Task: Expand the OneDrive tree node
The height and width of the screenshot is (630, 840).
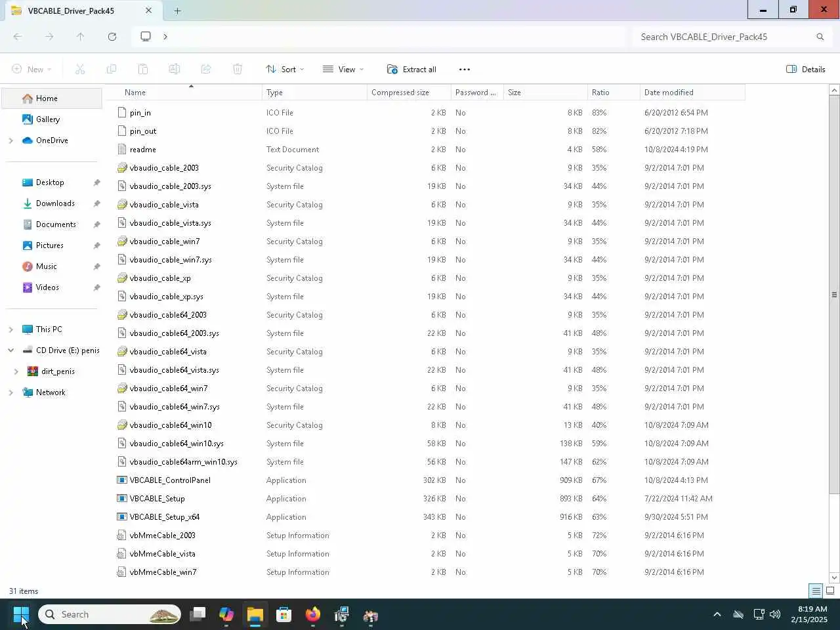Action: (10, 140)
